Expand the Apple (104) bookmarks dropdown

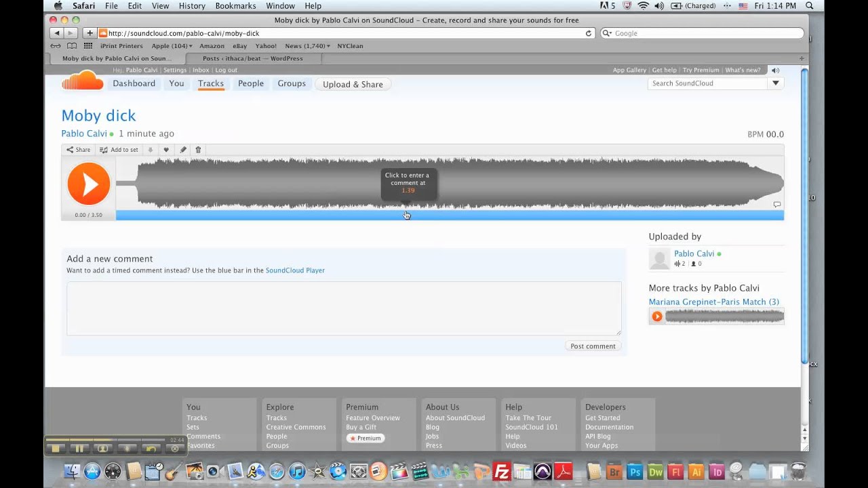pyautogui.click(x=172, y=46)
